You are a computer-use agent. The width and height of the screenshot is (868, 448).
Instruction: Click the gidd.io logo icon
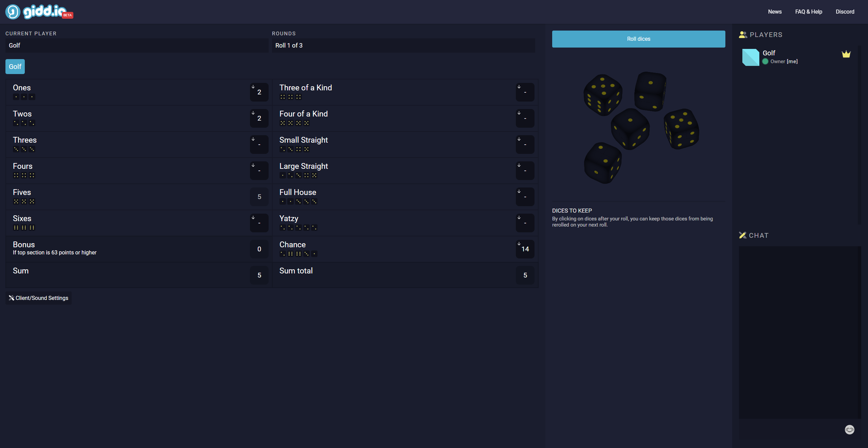[13, 12]
